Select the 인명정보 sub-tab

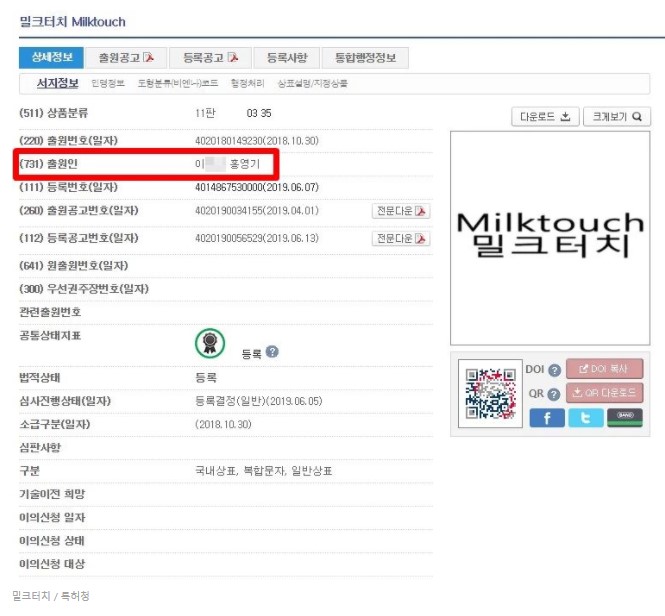tap(108, 83)
